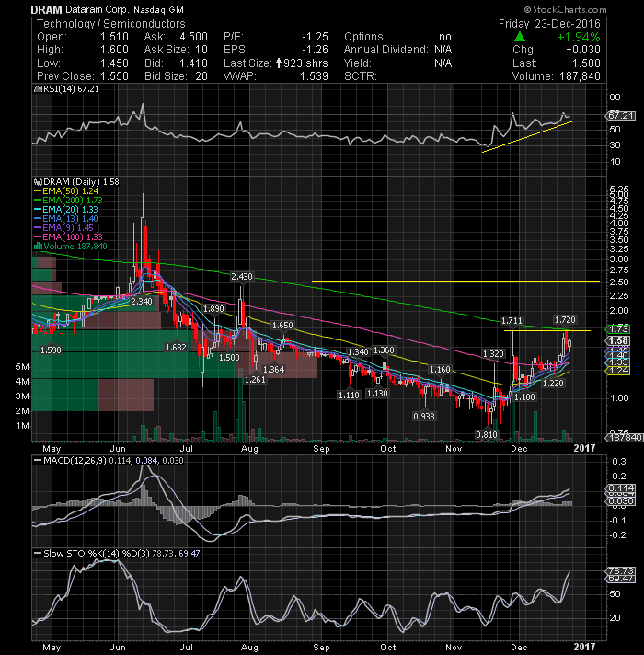Select the Dataram Corp. company name
644x655 pixels.
pos(97,9)
